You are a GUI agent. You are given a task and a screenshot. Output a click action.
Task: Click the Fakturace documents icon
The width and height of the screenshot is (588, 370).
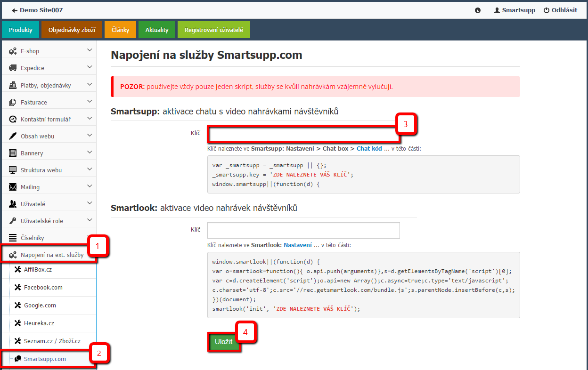pos(13,102)
